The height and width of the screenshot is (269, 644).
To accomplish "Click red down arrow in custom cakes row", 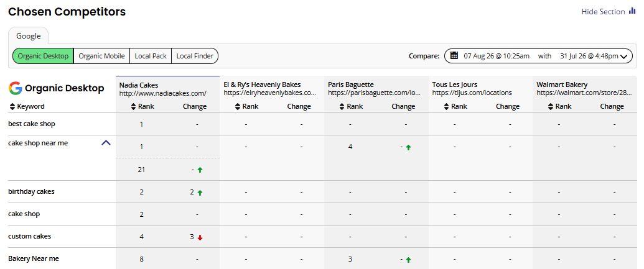I will click(x=200, y=237).
